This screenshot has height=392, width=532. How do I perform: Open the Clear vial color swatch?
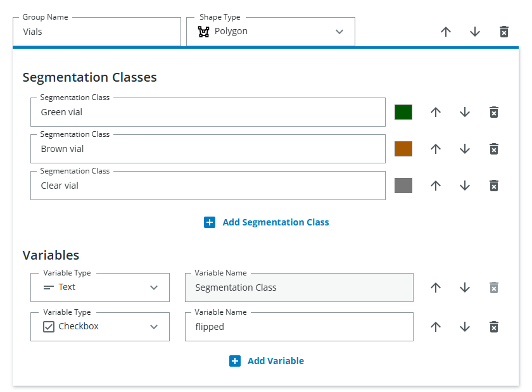[403, 186]
